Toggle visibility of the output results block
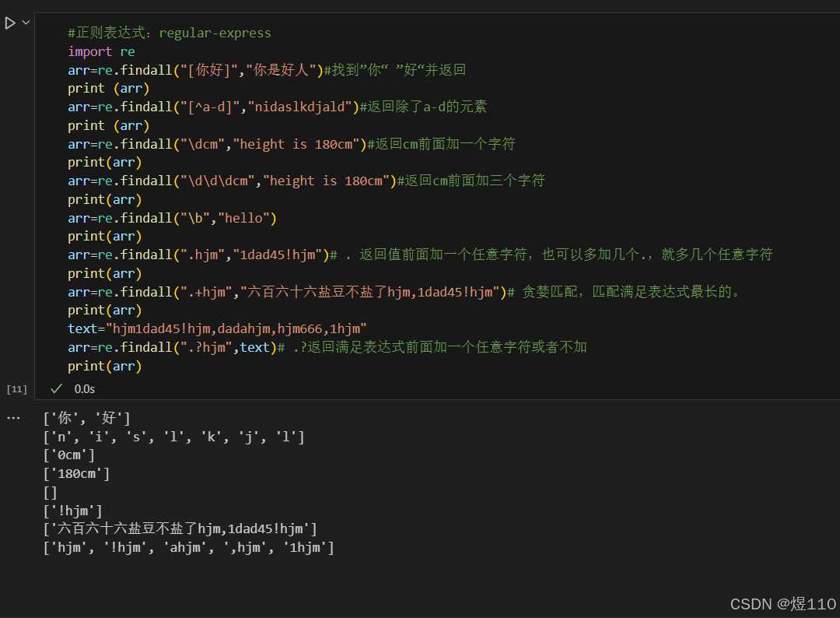 coord(13,417)
